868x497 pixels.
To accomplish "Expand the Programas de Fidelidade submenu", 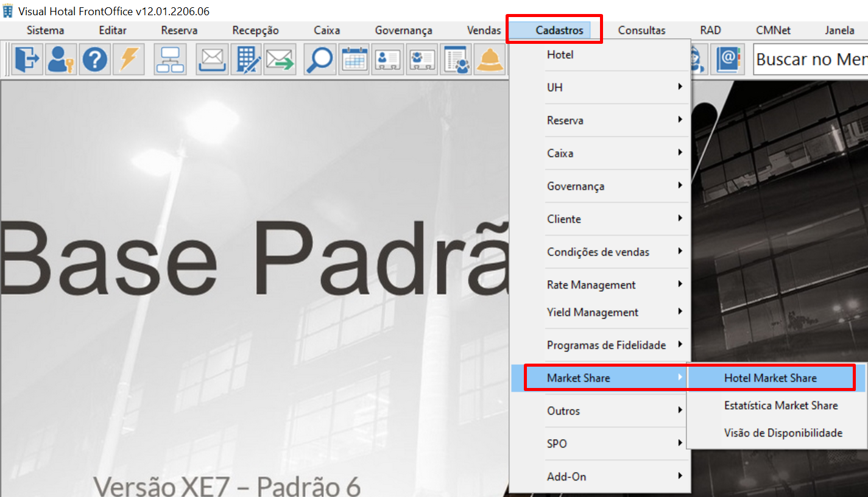I will pyautogui.click(x=600, y=345).
